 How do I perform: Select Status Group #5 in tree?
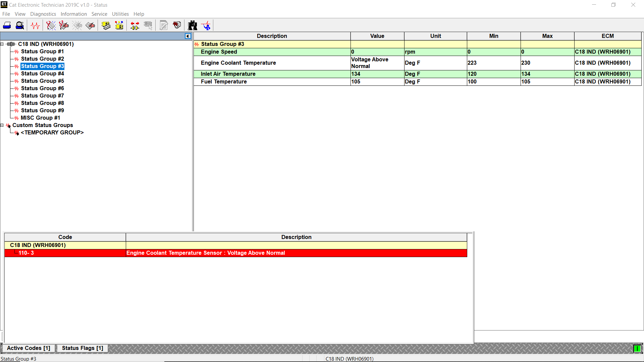tap(42, 81)
